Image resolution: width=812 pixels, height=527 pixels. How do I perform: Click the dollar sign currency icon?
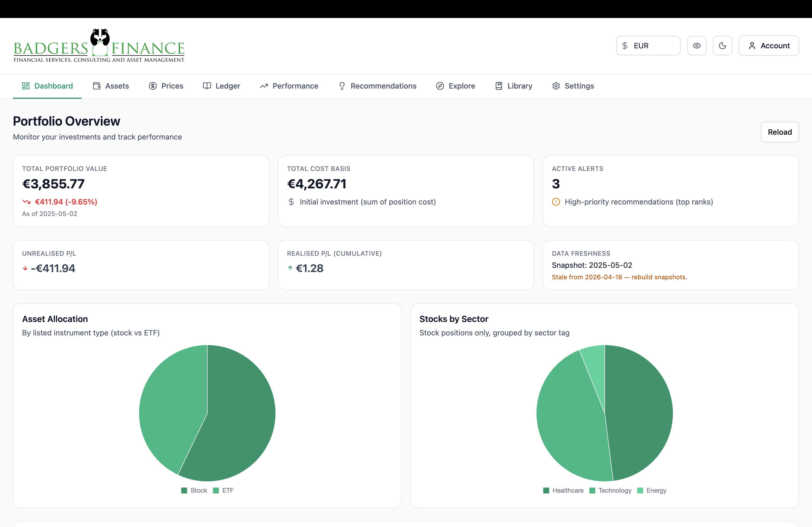click(x=625, y=46)
